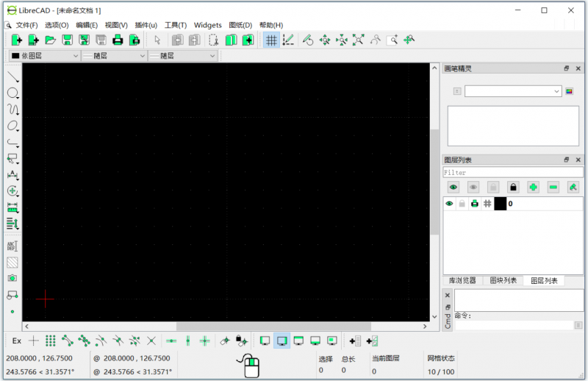Toggle grid display in top toolbar
This screenshot has width=588, height=381.
(x=271, y=40)
